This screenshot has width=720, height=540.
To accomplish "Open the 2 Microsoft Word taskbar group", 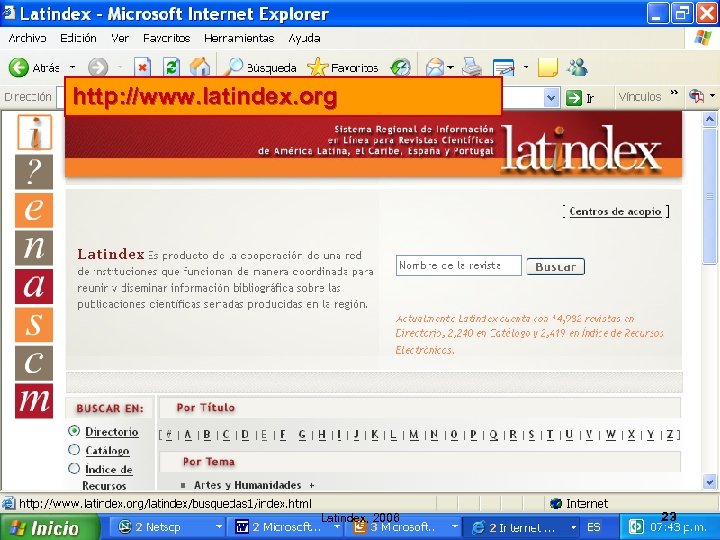I will [287, 527].
